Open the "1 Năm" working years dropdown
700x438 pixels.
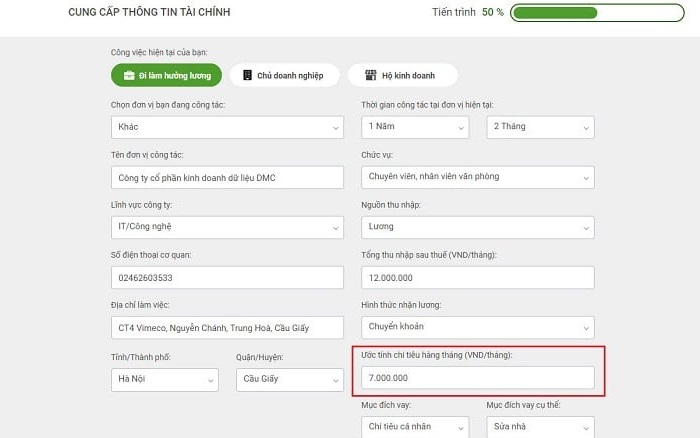[x=415, y=127]
